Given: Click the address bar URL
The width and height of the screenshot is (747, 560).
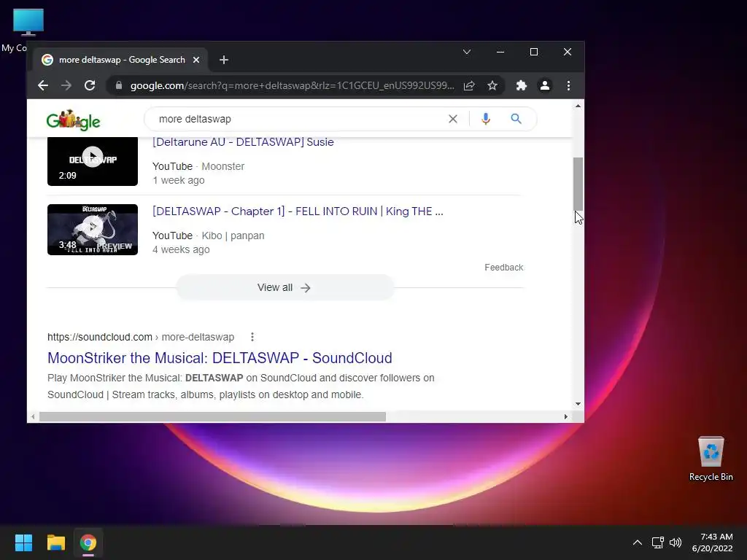Looking at the screenshot, I should pyautogui.click(x=292, y=86).
